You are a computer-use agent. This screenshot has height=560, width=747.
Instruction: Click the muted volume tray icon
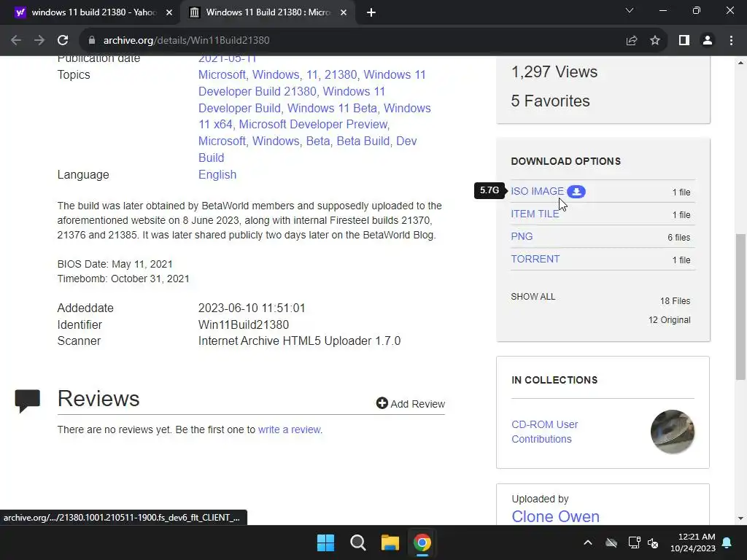[653, 542]
